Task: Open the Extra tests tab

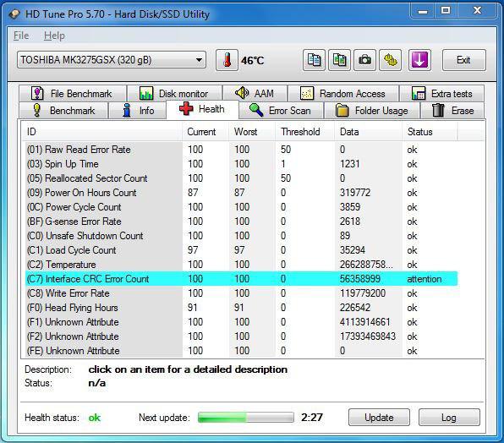Action: tap(441, 94)
